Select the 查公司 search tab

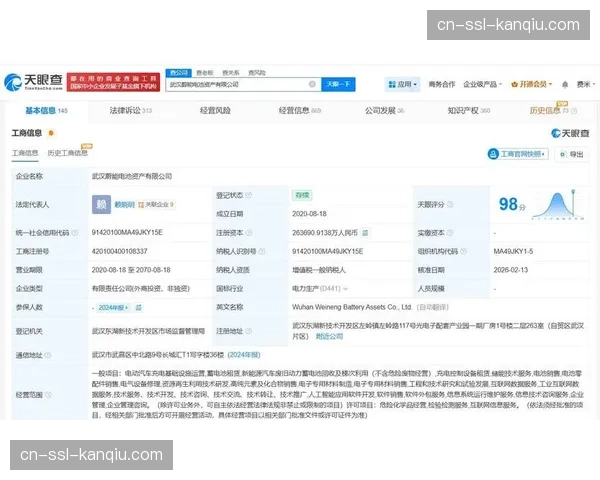tap(178, 72)
